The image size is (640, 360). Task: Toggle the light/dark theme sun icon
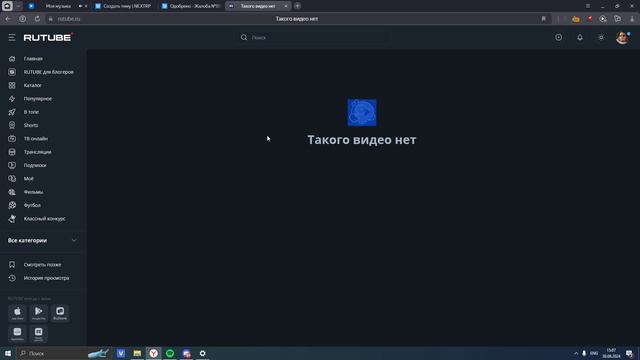click(601, 38)
